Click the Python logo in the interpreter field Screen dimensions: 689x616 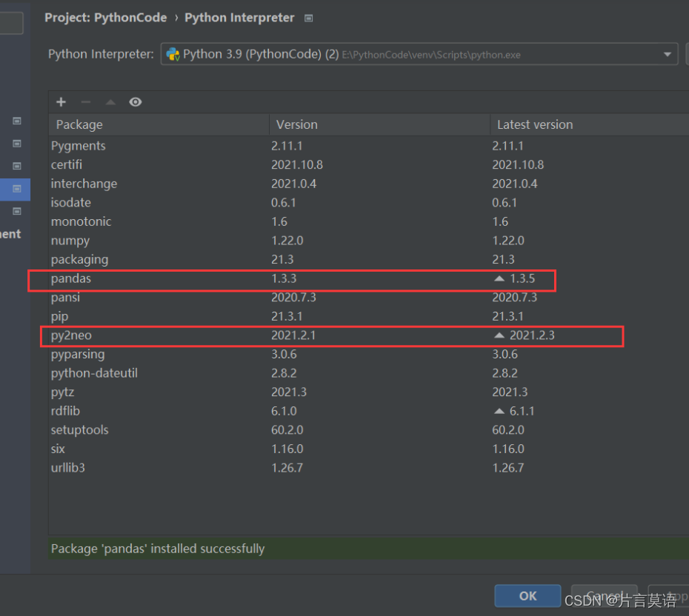click(173, 55)
